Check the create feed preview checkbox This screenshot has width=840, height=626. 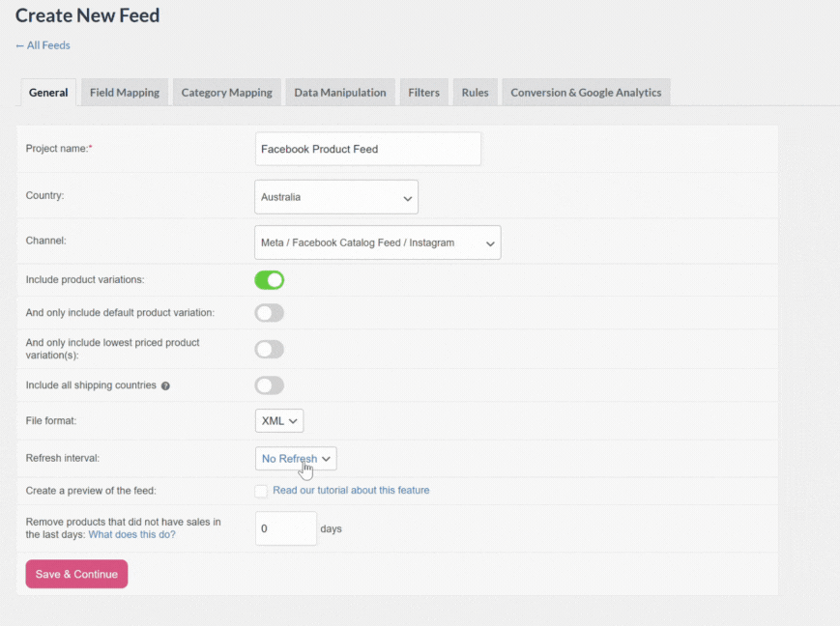[261, 491]
